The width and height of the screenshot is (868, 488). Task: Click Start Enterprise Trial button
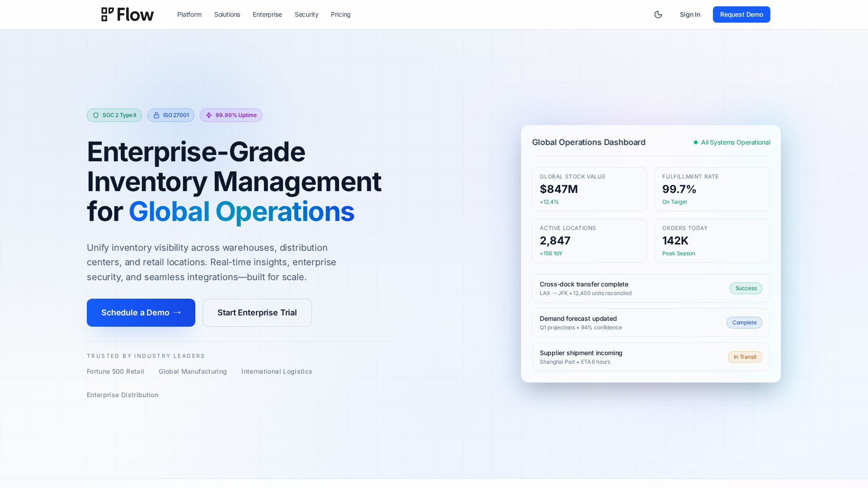pyautogui.click(x=257, y=313)
